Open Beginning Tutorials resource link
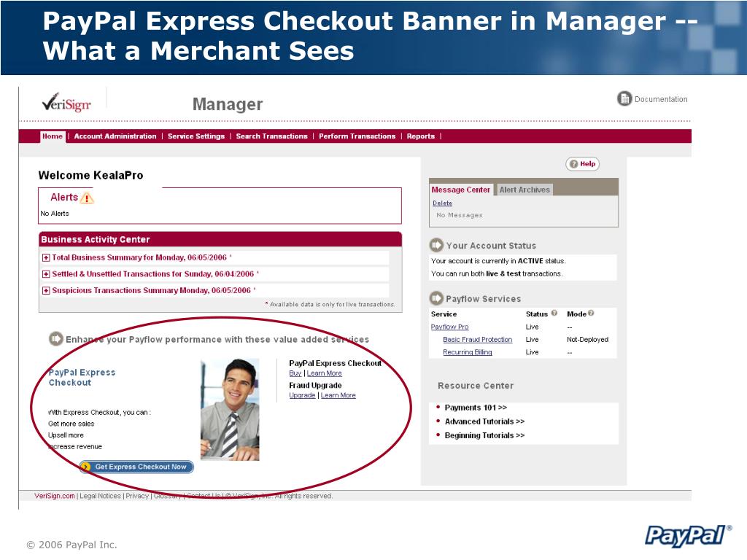 pyautogui.click(x=484, y=435)
